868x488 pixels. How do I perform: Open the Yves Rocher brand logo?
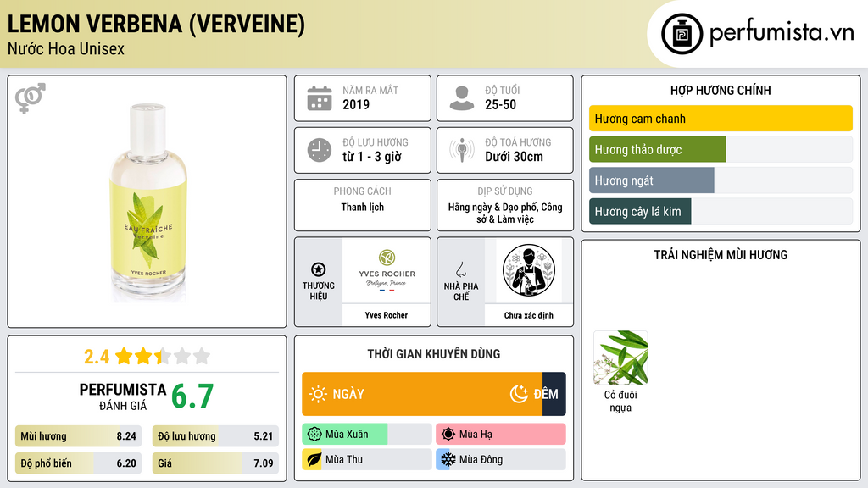(387, 271)
